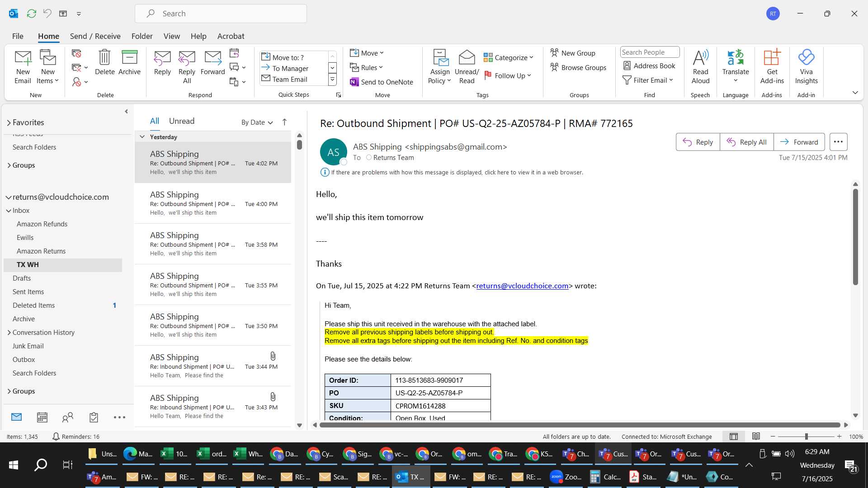Click the Send/Receive sync icon in title bar
This screenshot has height=488, width=868.
[31, 14]
